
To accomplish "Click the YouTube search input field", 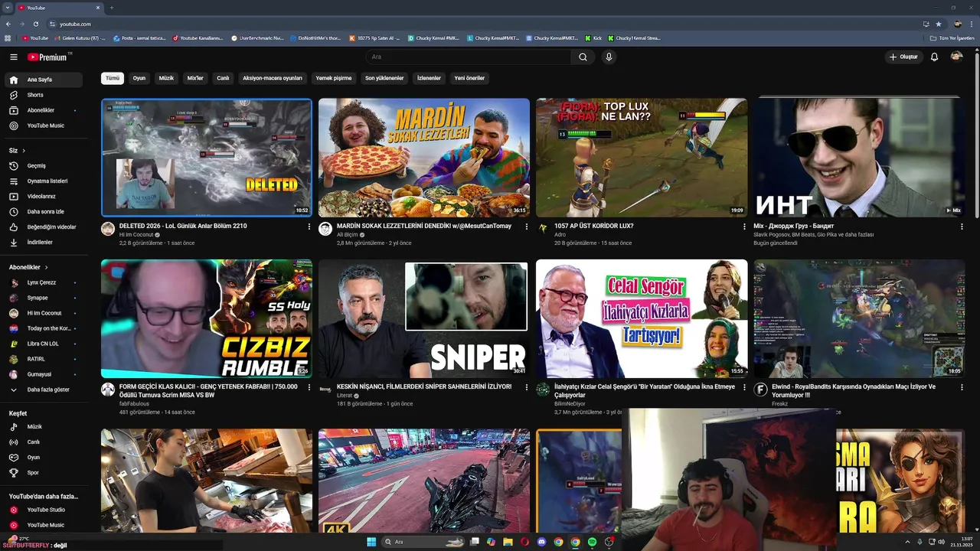I will [x=467, y=57].
